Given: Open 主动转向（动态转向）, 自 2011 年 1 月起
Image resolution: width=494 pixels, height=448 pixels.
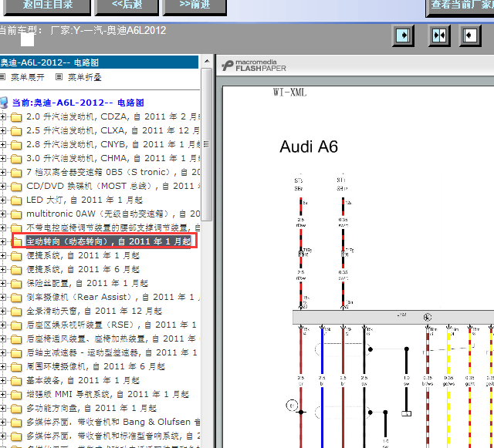Looking at the screenshot, I should tap(109, 241).
